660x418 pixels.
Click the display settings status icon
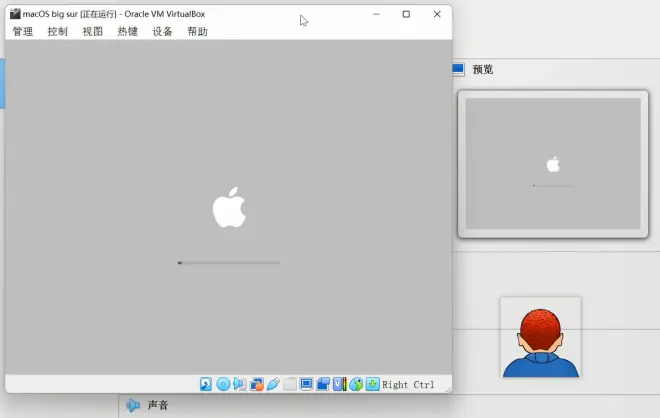[x=306, y=384]
